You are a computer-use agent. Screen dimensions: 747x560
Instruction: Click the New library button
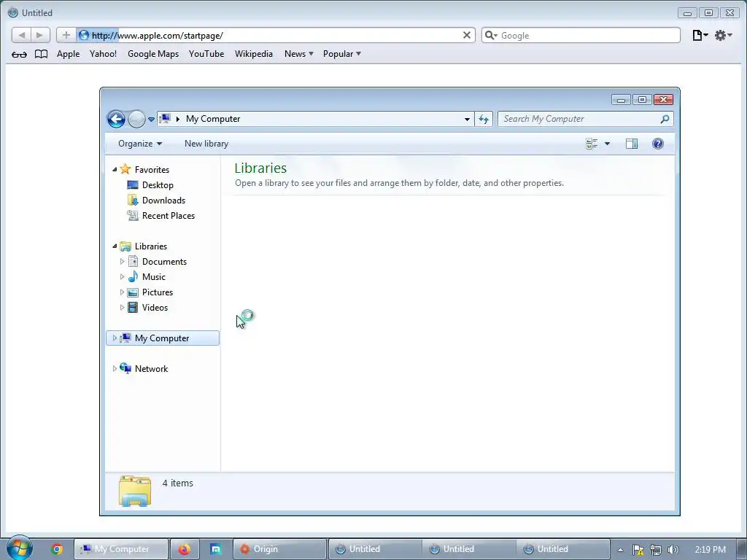click(x=206, y=144)
